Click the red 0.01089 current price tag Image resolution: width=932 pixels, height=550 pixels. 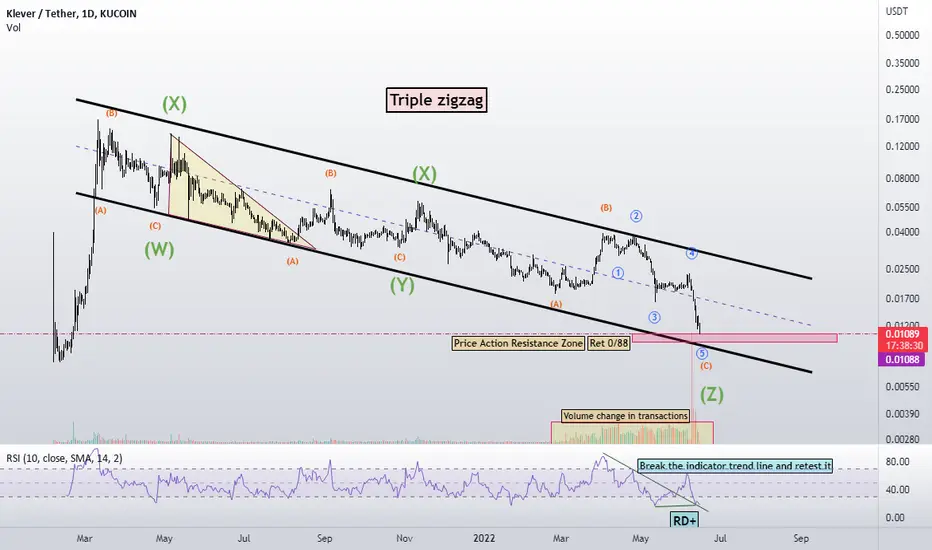pos(902,334)
